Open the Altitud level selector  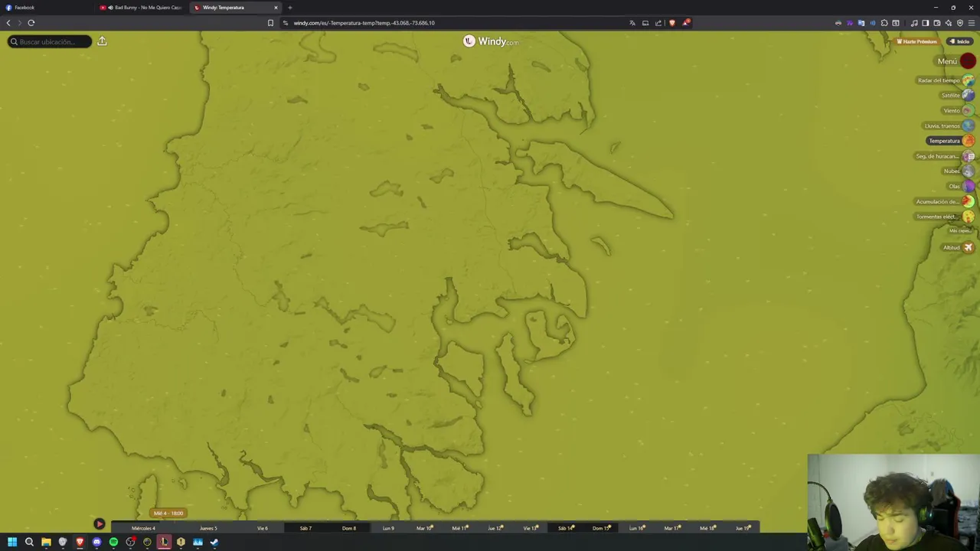(x=957, y=248)
